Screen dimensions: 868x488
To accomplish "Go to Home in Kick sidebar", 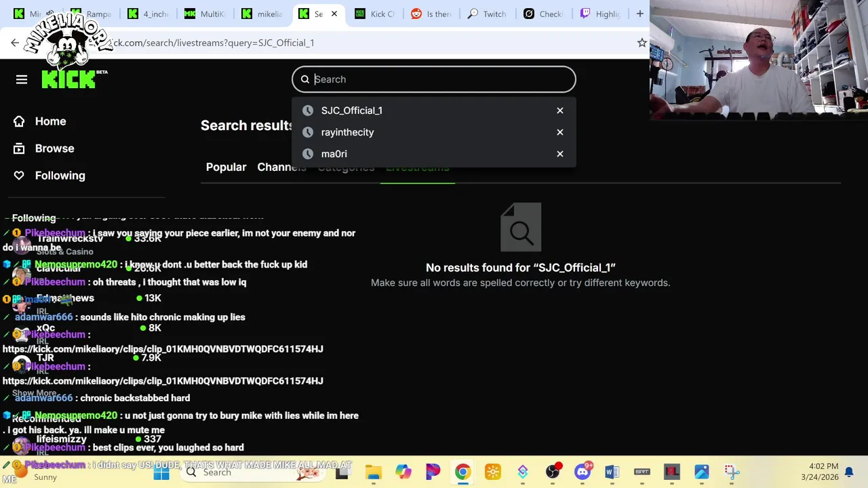I will [x=50, y=121].
